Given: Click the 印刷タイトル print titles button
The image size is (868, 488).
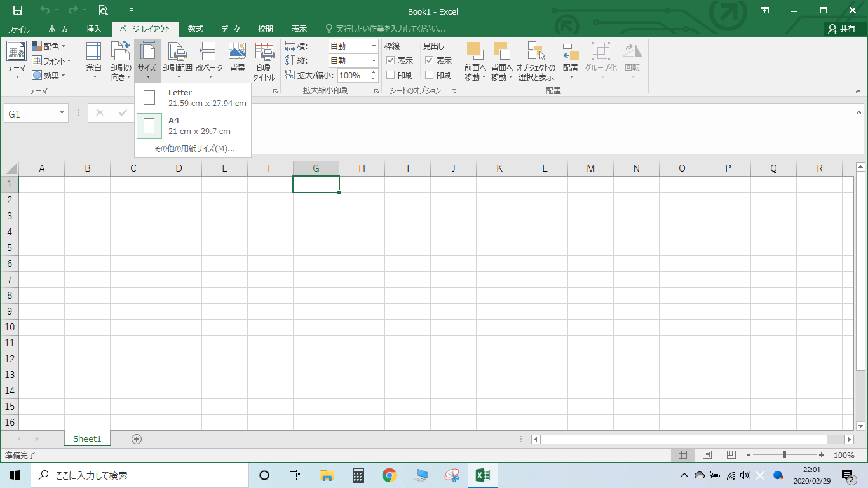Looking at the screenshot, I should click(264, 62).
